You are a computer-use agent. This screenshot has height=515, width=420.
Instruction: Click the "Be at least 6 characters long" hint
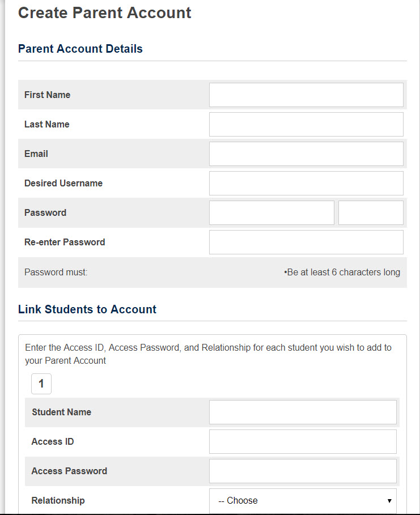(x=342, y=273)
